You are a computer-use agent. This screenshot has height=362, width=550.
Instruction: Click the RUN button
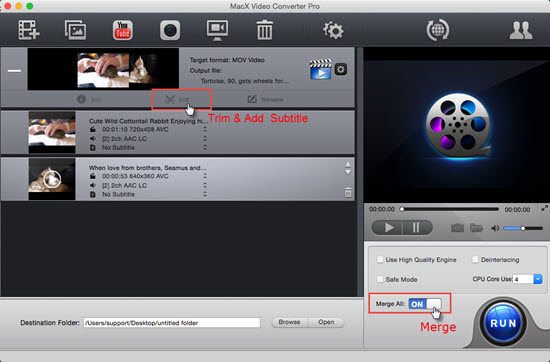click(x=503, y=323)
